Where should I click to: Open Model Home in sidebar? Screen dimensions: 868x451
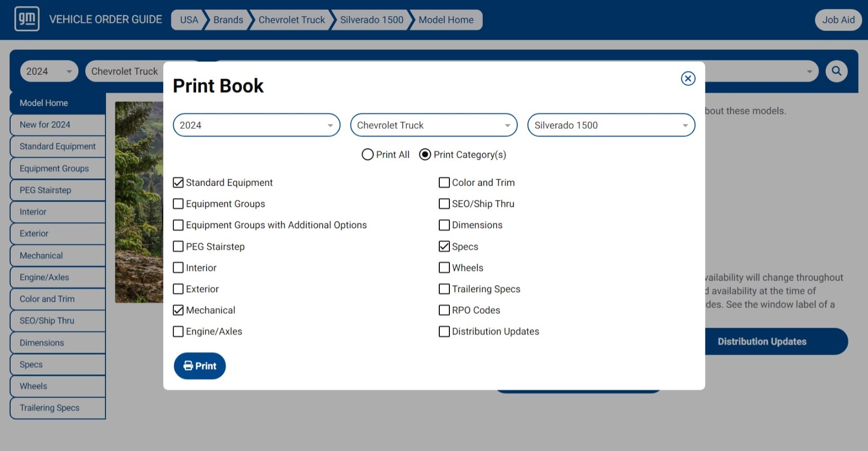pyautogui.click(x=58, y=103)
